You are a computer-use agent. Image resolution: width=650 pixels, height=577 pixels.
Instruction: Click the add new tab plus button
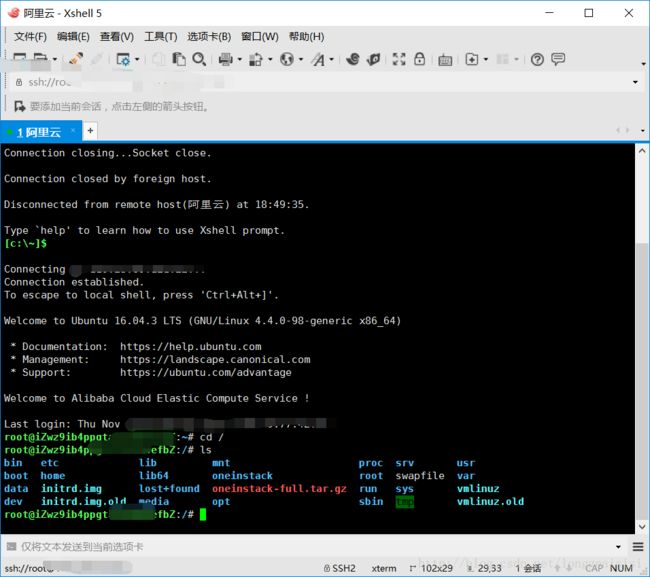pos(90,131)
